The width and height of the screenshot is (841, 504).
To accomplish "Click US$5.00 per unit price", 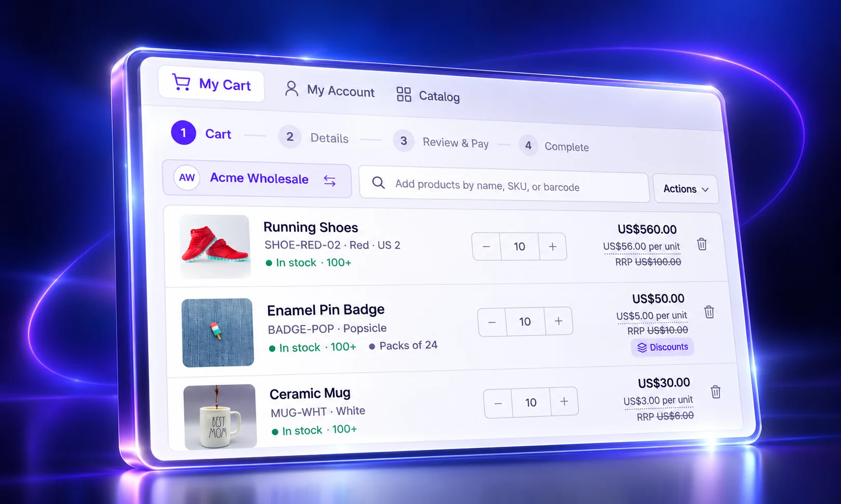I will [651, 316].
